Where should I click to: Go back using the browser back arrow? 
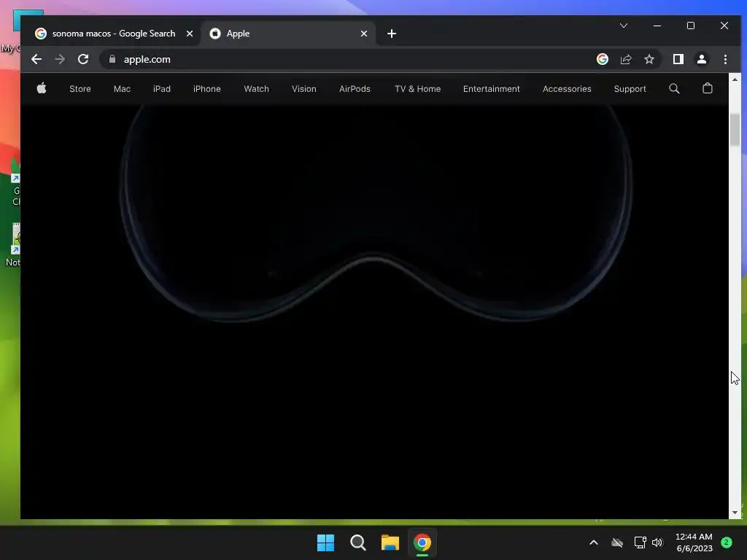click(x=36, y=59)
